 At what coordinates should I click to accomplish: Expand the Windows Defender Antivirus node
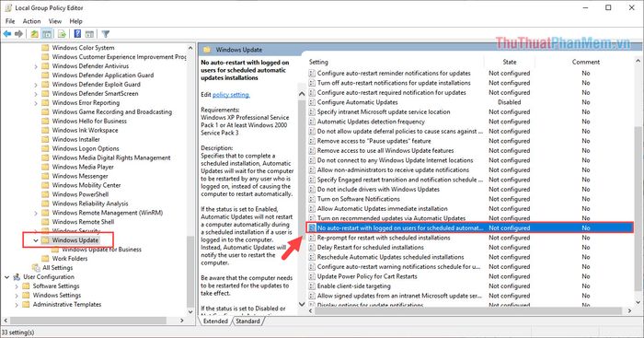(36, 66)
